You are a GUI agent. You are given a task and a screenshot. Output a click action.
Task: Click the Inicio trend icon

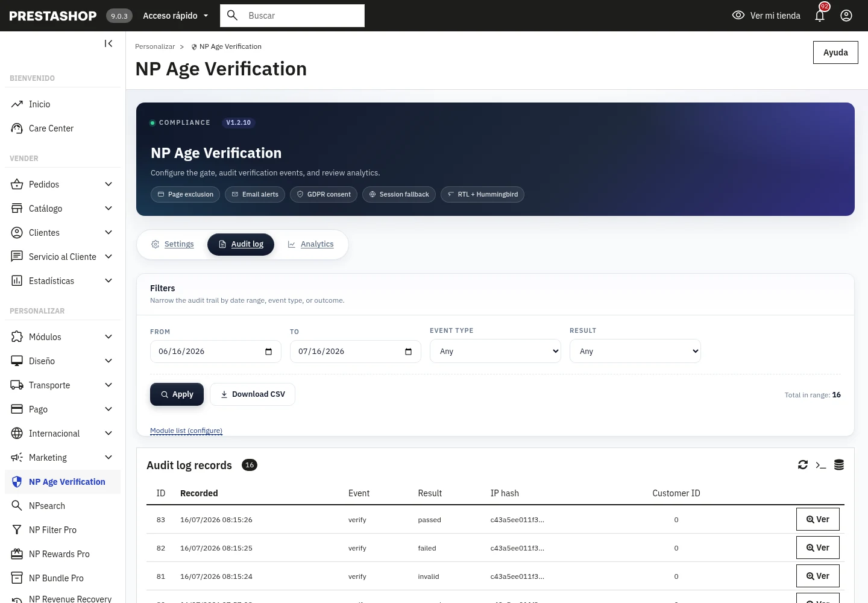click(17, 104)
